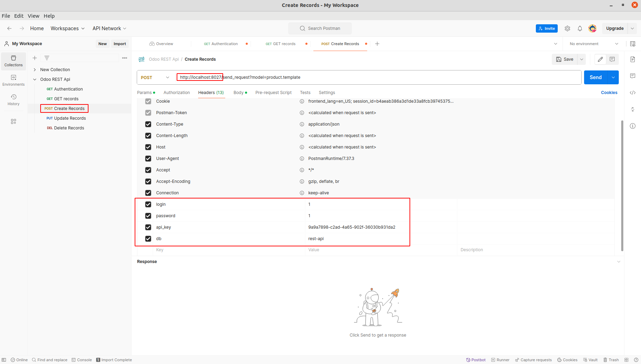Viewport: 641px width, 364px height.
Task: Open the POST method dropdown
Action: [x=155, y=77]
